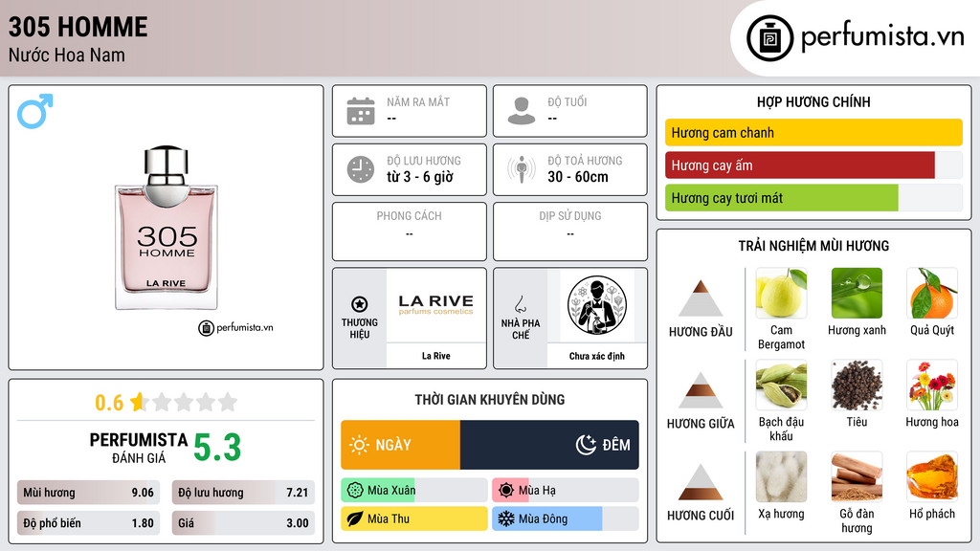
Task: Click the '30 - 60cm' sillage value
Action: 578,177
